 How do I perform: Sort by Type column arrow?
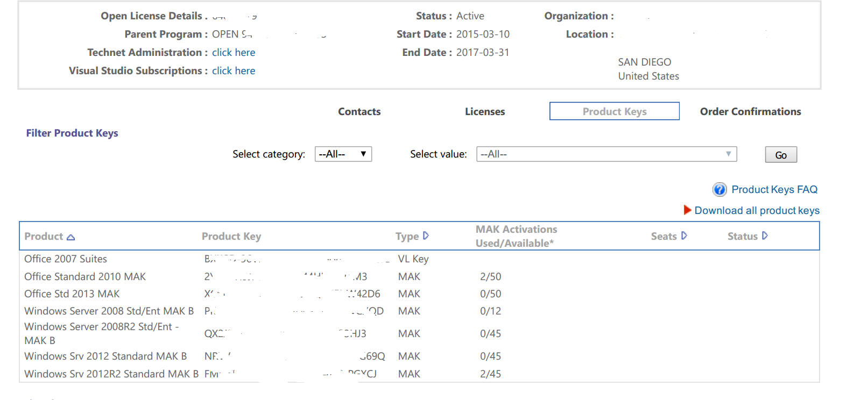(x=426, y=235)
